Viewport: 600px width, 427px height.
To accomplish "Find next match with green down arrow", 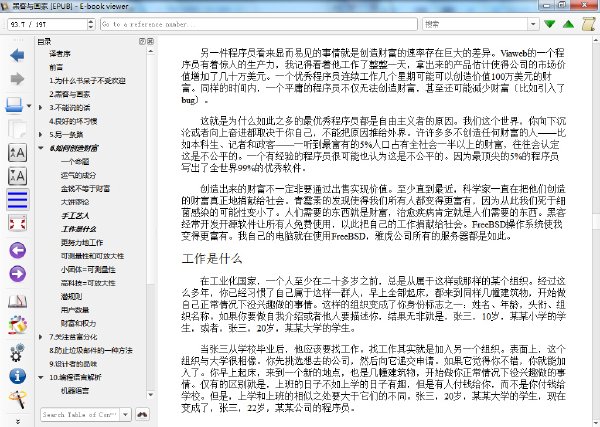I will click(x=550, y=24).
